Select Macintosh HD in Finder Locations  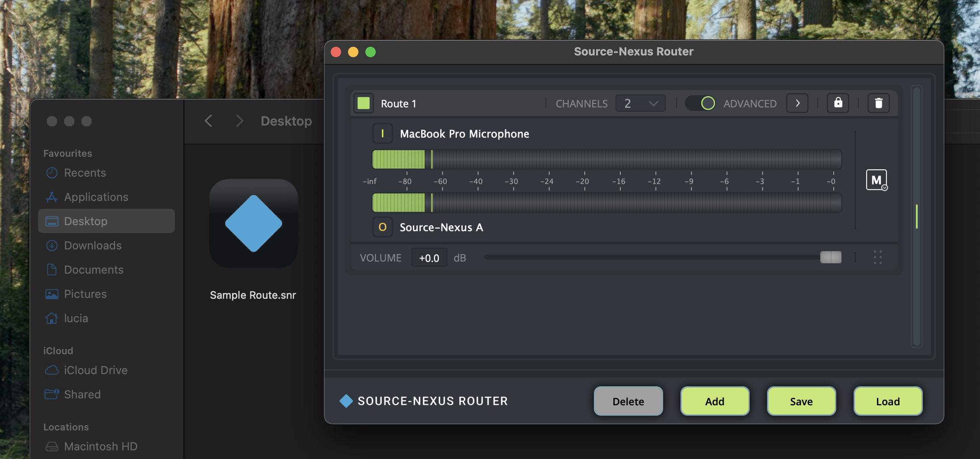pyautogui.click(x=106, y=446)
